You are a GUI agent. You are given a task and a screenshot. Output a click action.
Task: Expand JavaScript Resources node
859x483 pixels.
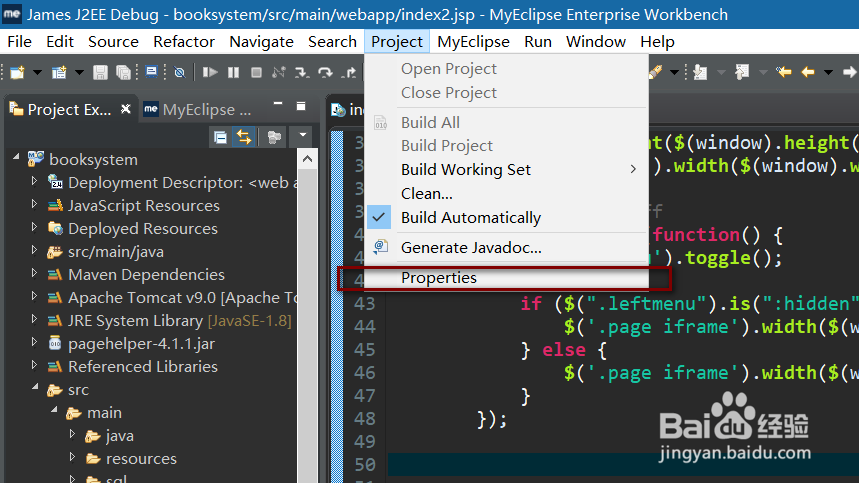point(35,204)
